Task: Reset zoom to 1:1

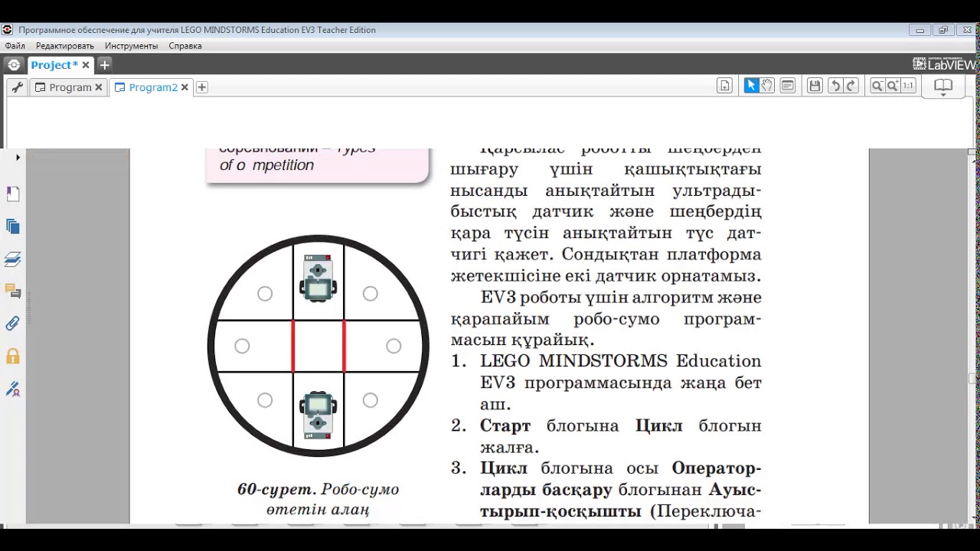Action: [908, 86]
